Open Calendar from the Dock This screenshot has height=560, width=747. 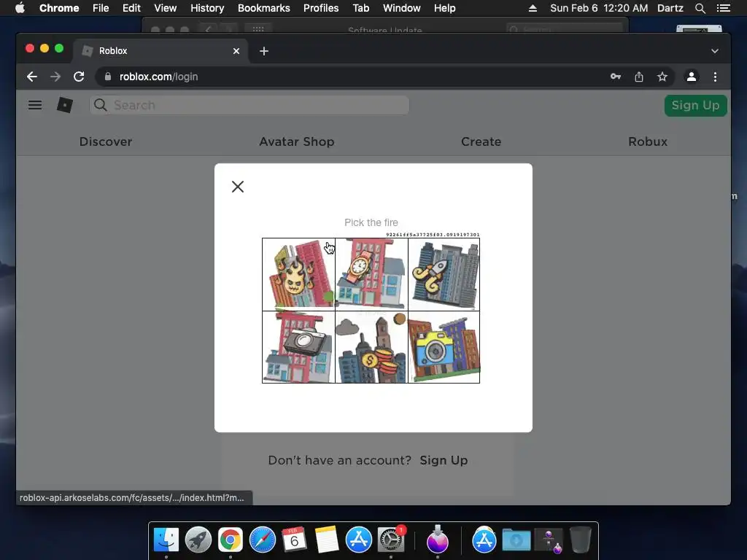tap(295, 540)
